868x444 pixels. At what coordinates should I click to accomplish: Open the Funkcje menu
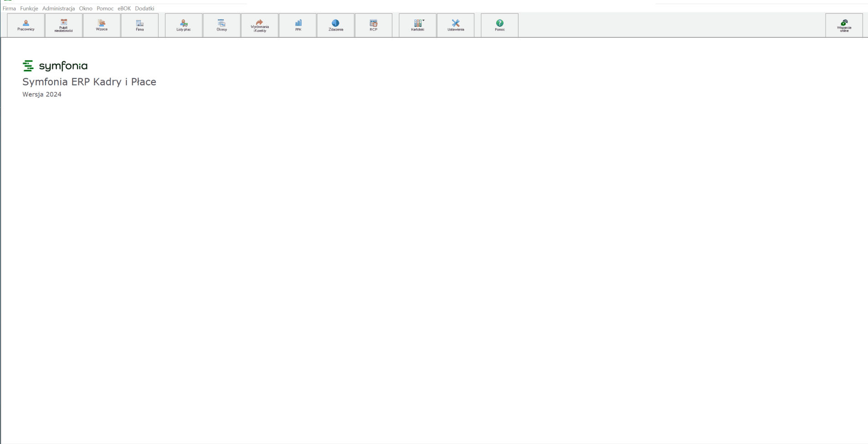29,8
